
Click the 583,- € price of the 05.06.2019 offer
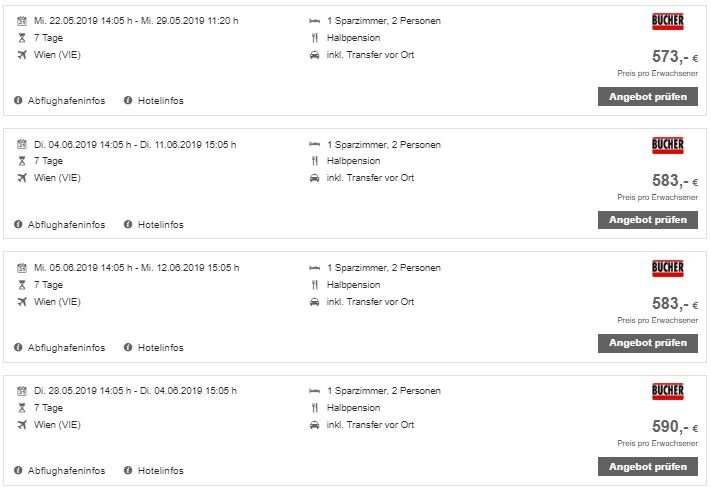click(x=675, y=303)
